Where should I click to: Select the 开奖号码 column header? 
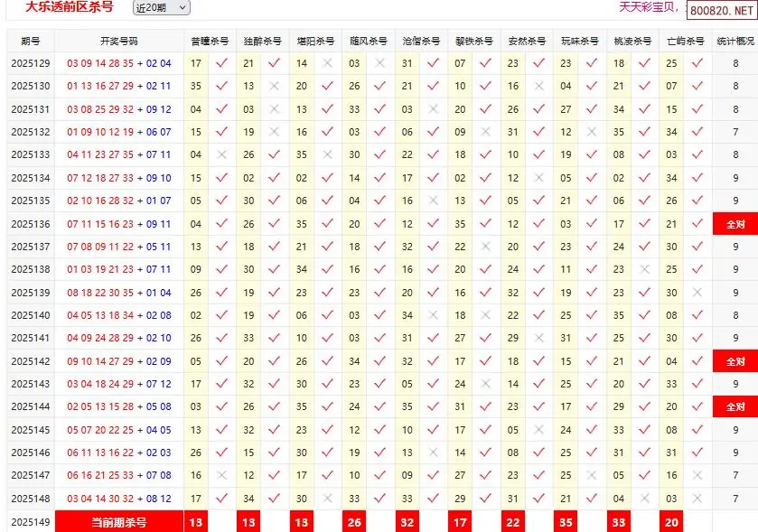[118, 42]
